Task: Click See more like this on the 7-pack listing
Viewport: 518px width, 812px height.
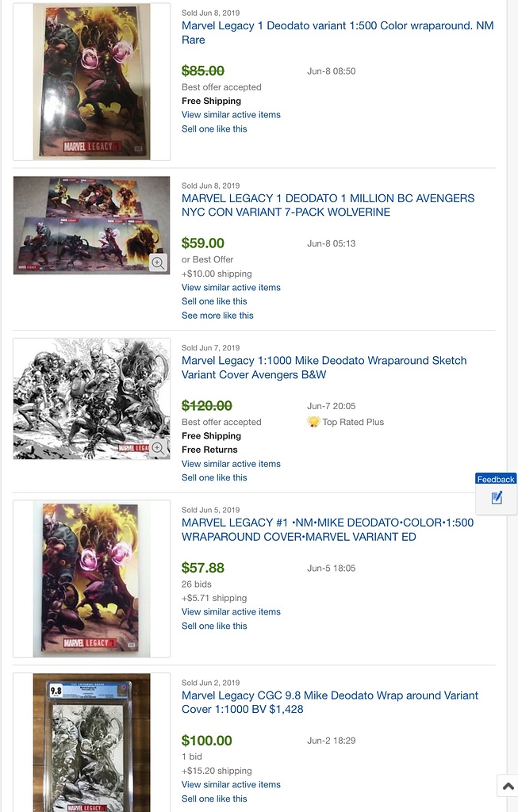Action: click(x=217, y=315)
